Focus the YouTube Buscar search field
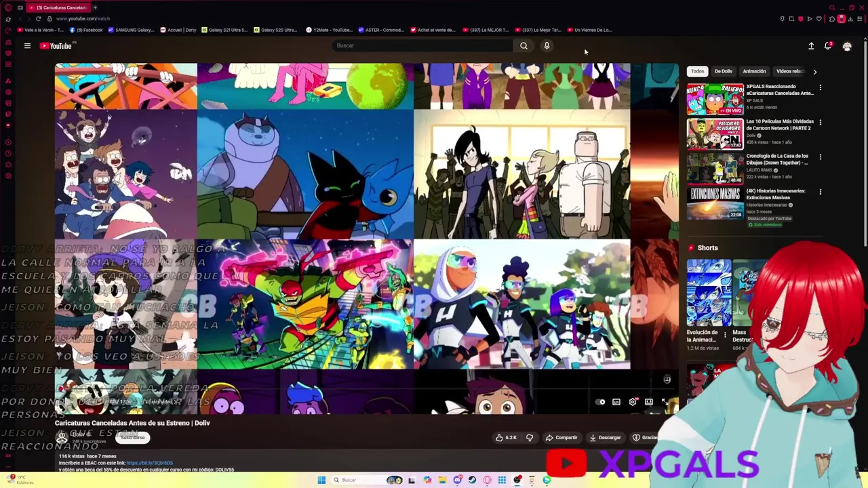This screenshot has width=868, height=488. [x=422, y=45]
